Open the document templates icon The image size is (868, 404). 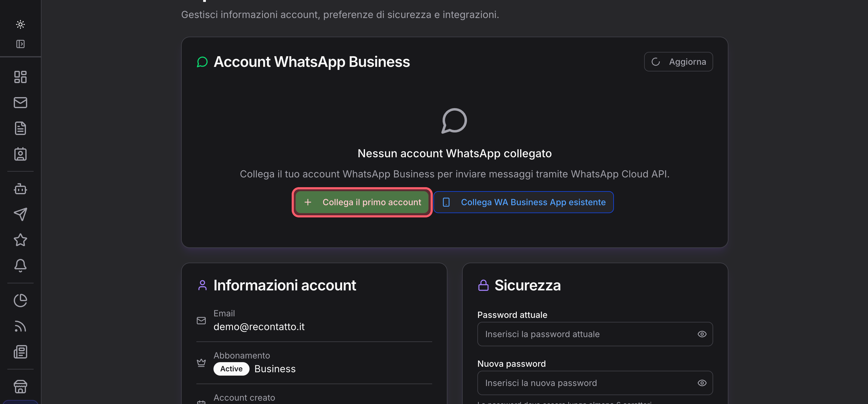[20, 128]
